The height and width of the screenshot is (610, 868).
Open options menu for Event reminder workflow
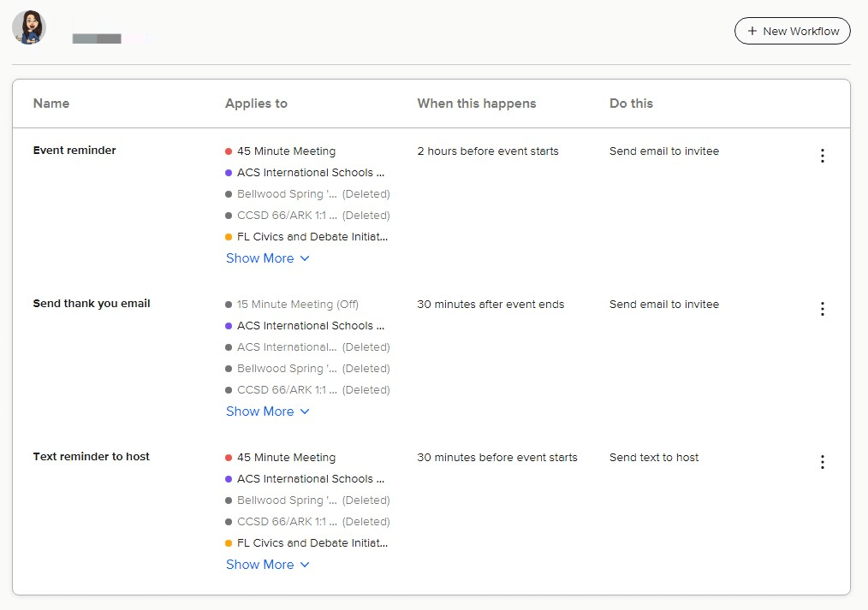822,156
